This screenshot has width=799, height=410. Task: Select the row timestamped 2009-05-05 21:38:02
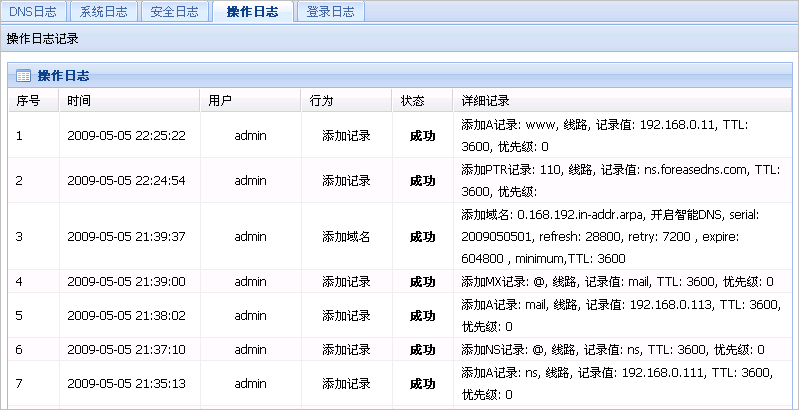[126, 314]
